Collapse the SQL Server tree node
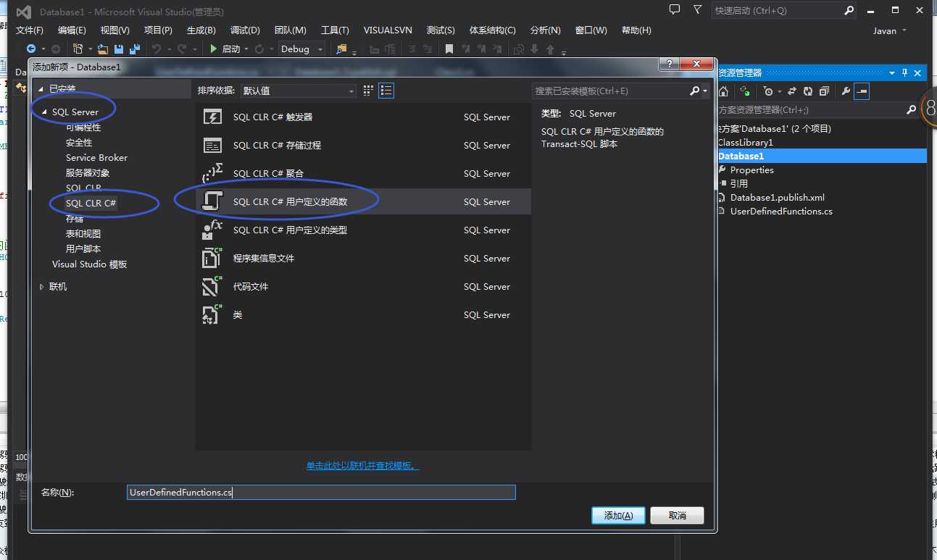The height and width of the screenshot is (560, 937). (44, 112)
